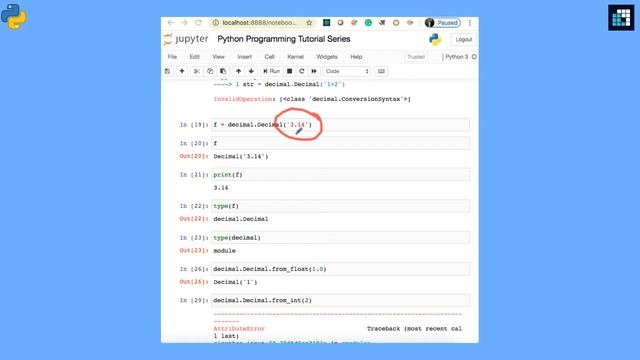Cut selected cells with scissors icon
Image resolution: width=640 pixels, height=360 pixels.
pos(197,71)
